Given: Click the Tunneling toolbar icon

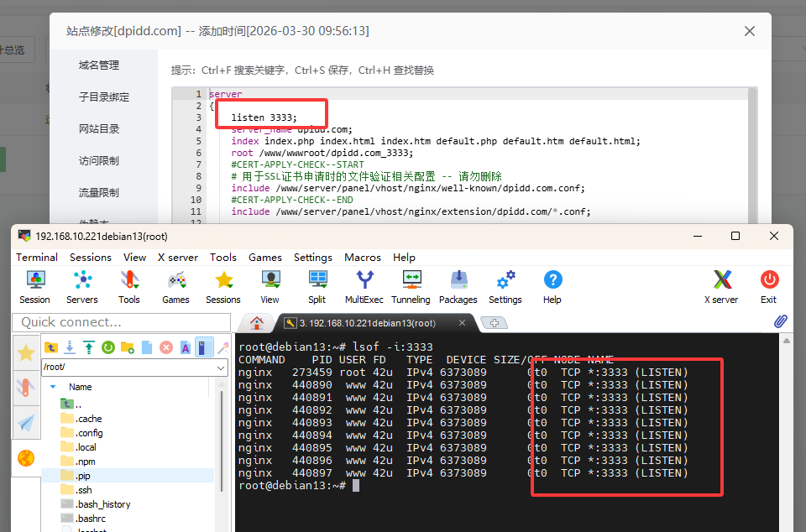Looking at the screenshot, I should coord(411,287).
